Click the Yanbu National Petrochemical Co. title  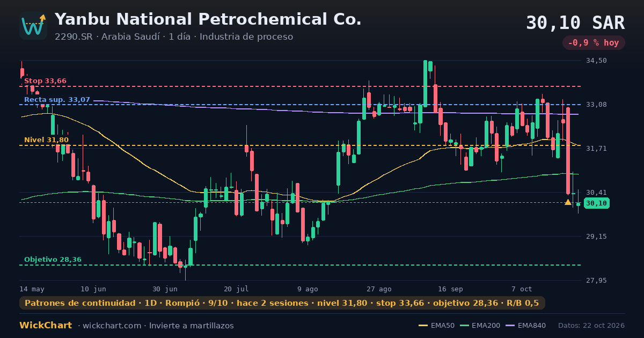coord(208,19)
